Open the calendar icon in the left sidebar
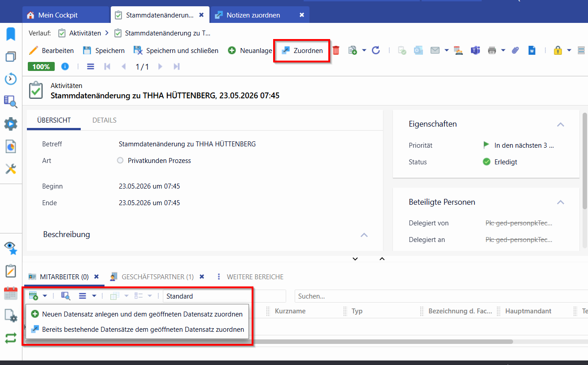This screenshot has width=588, height=365. [11, 293]
